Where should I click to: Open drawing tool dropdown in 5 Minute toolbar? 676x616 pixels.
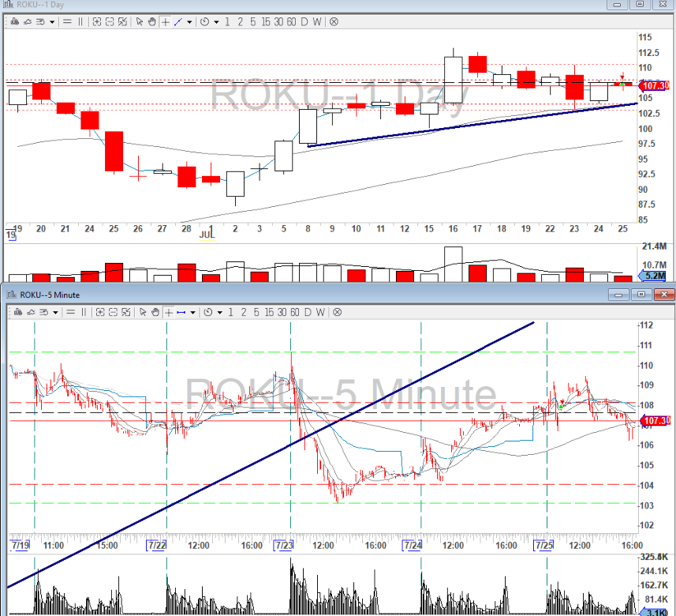pyautogui.click(x=194, y=312)
